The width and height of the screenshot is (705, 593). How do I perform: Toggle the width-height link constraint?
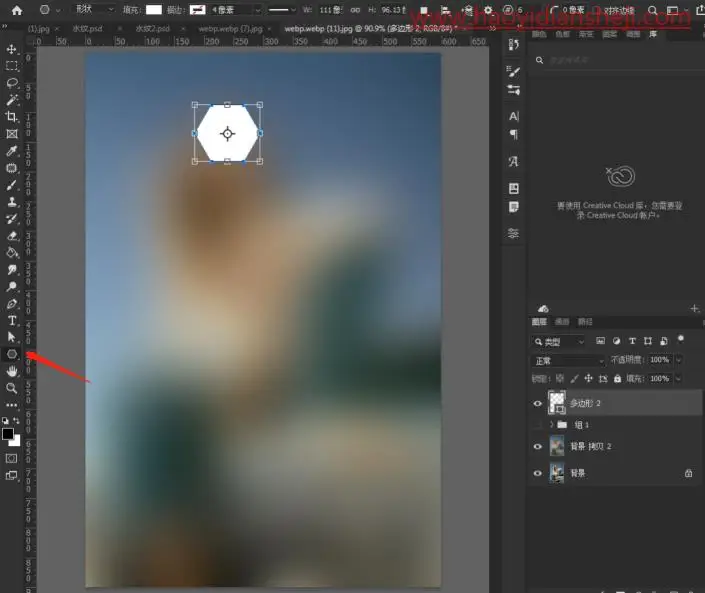click(x=355, y=10)
